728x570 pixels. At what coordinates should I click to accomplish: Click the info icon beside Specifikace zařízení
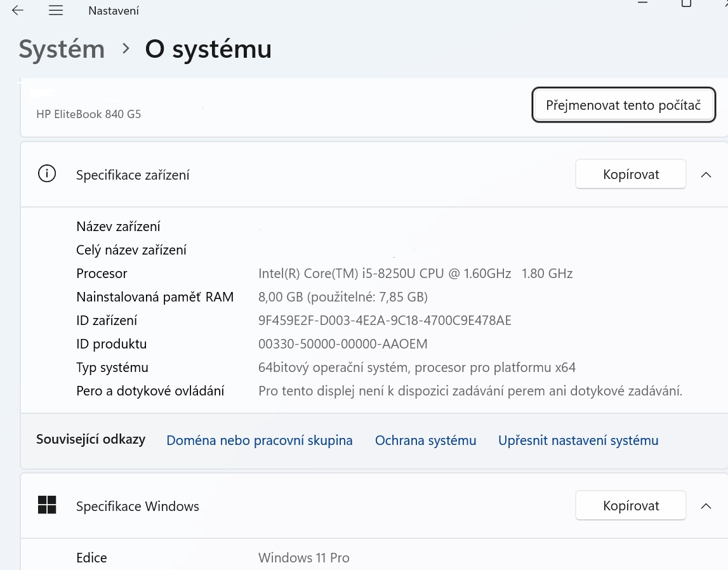coord(47,173)
